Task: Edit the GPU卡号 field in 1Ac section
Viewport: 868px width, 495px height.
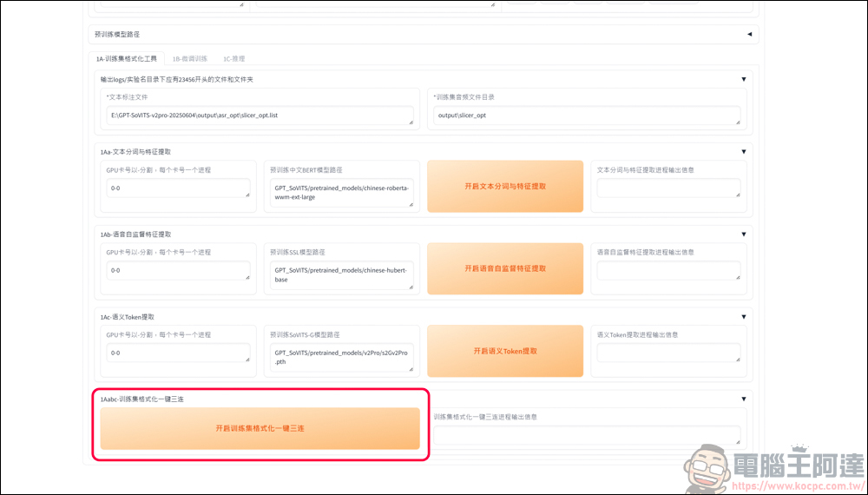Action: coord(178,353)
